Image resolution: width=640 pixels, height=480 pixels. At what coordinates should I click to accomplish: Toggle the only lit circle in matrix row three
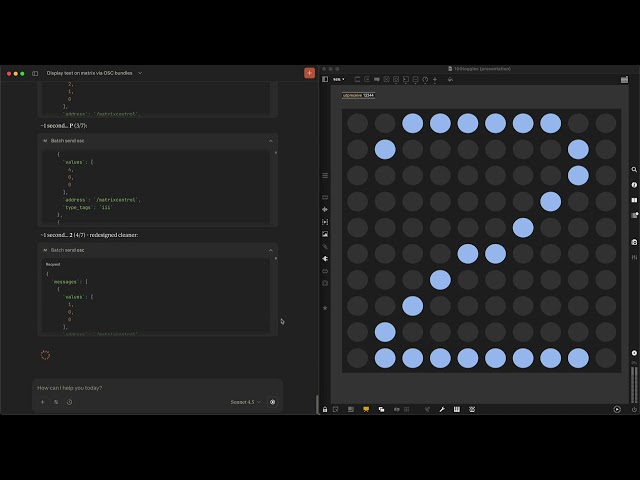(x=578, y=176)
